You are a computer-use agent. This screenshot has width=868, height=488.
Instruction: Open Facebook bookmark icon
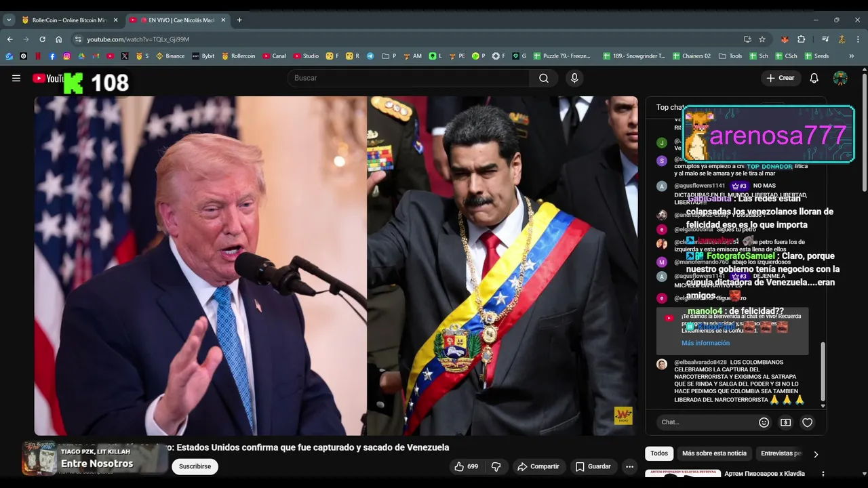[52, 56]
